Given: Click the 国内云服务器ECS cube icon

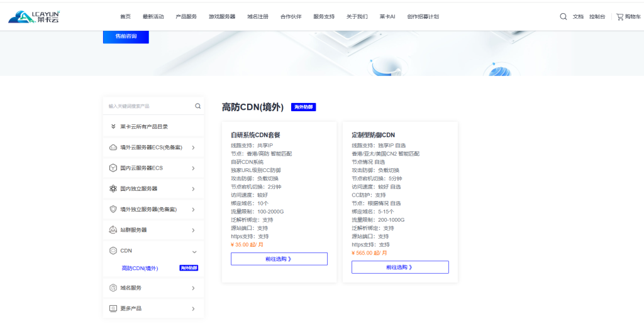Looking at the screenshot, I should point(113,168).
